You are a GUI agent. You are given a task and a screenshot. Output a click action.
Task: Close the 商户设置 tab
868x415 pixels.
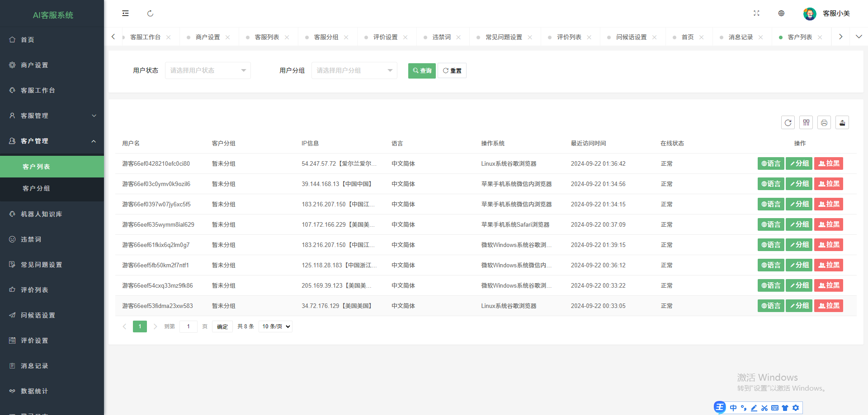(x=228, y=37)
